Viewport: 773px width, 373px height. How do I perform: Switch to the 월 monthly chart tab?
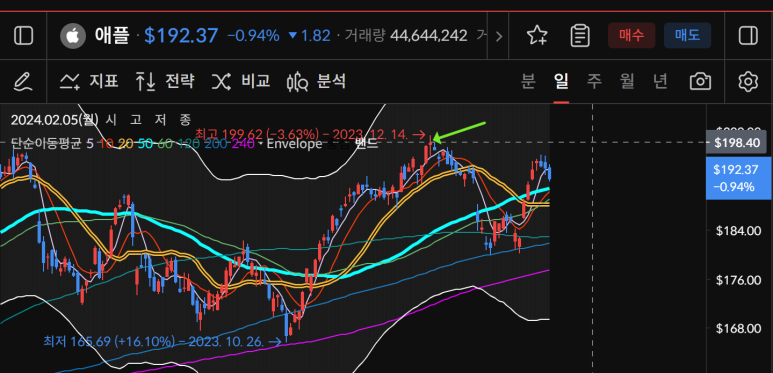click(x=627, y=81)
